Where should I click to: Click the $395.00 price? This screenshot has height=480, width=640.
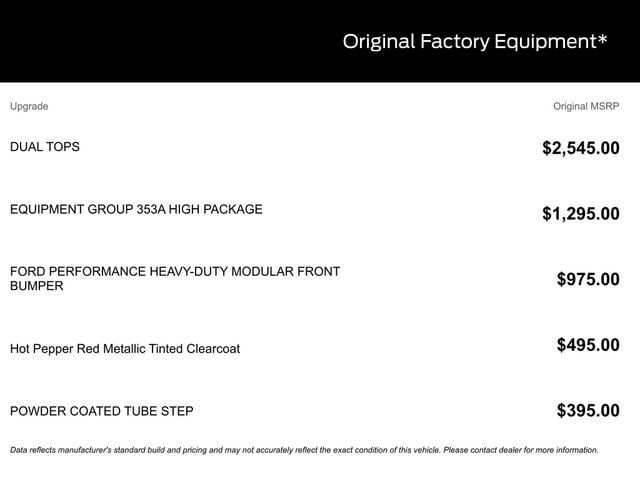(588, 411)
